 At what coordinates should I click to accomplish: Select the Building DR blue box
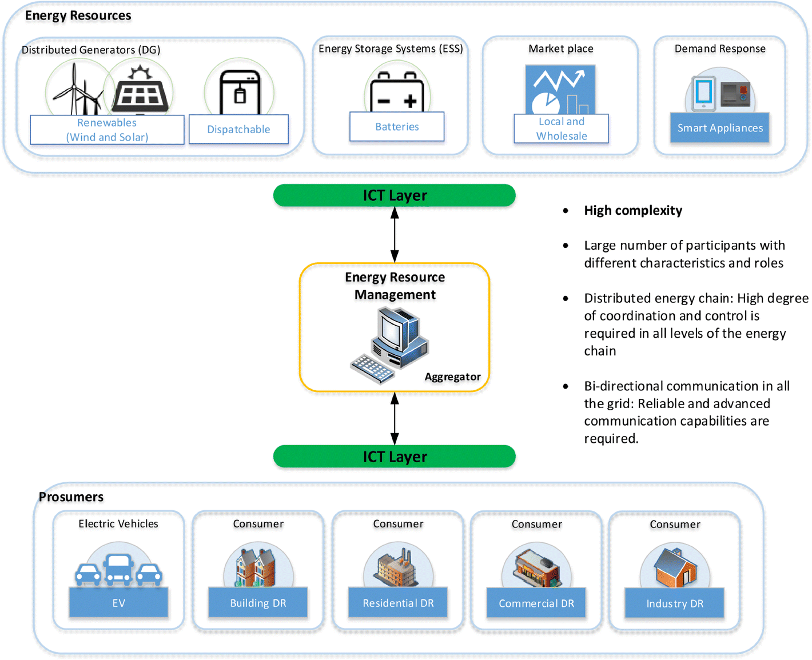258,602
